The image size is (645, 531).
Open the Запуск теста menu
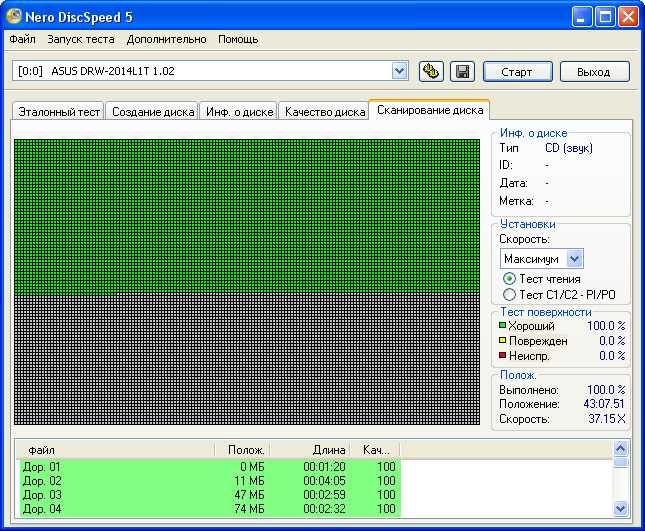click(81, 39)
